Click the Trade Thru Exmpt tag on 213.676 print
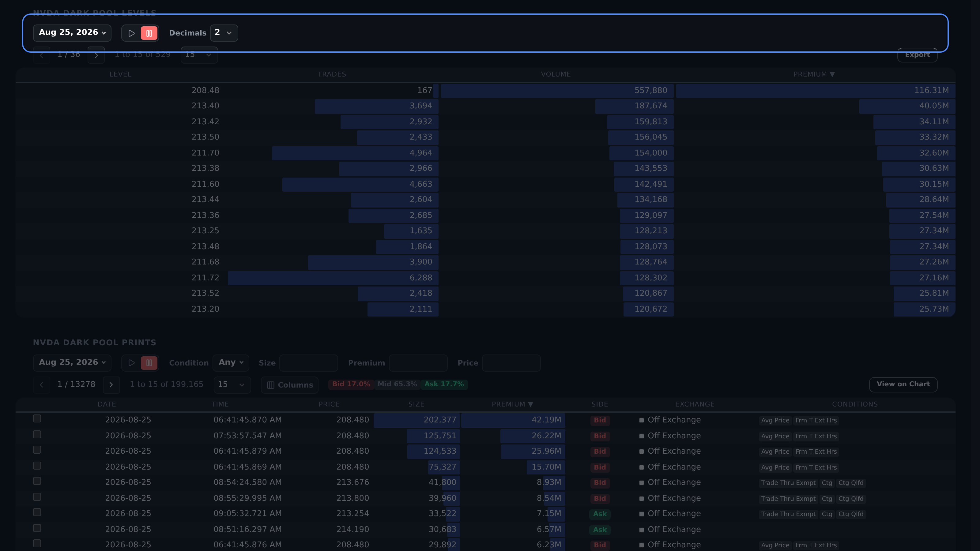The width and height of the screenshot is (980, 551). pyautogui.click(x=788, y=483)
